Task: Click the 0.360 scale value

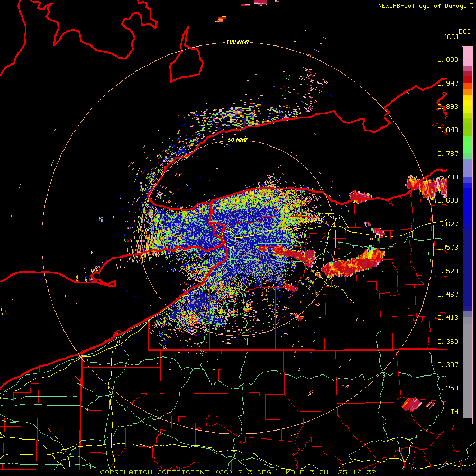Action: tap(448, 342)
